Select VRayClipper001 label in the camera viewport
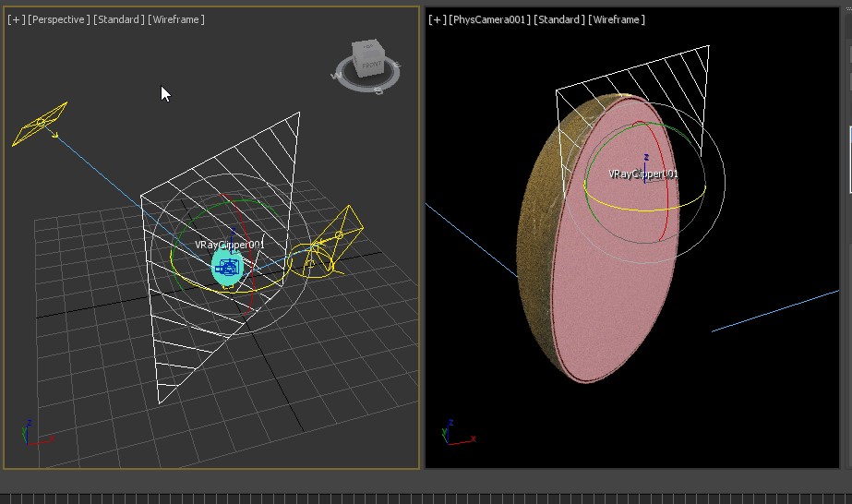Screen dimensions: 852x504 pyautogui.click(x=643, y=174)
